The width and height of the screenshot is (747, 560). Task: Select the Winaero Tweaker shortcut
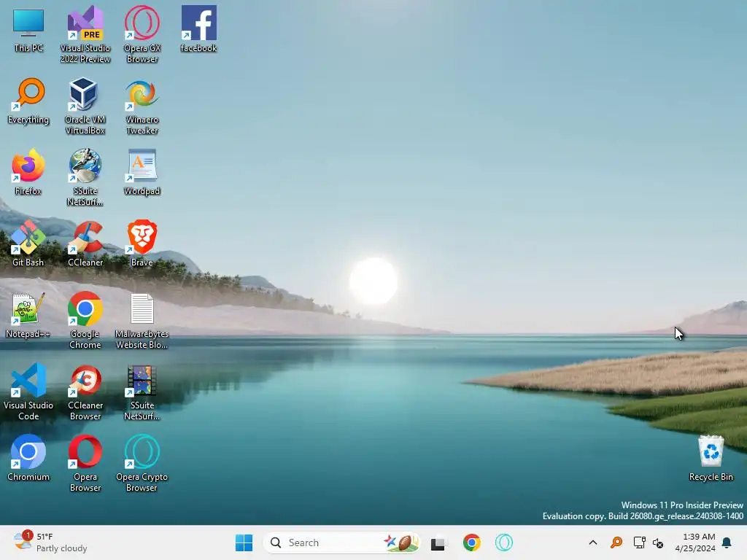click(142, 106)
